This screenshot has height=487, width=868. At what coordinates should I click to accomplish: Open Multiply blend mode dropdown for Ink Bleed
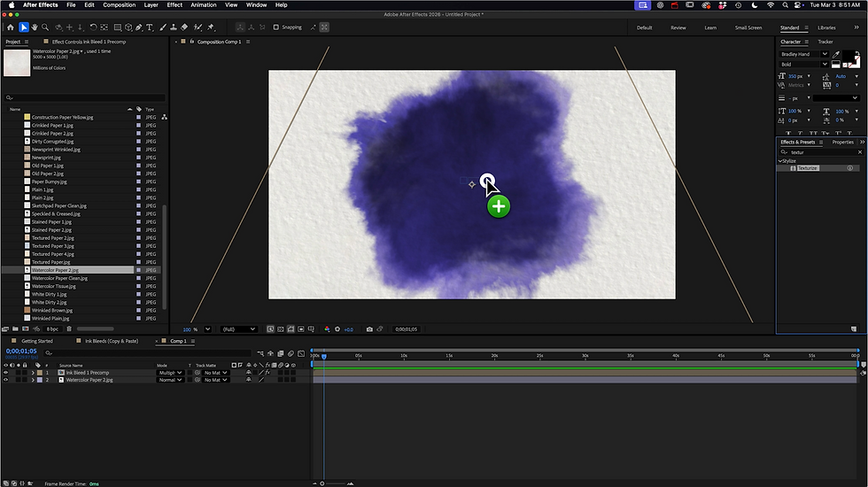(x=170, y=373)
